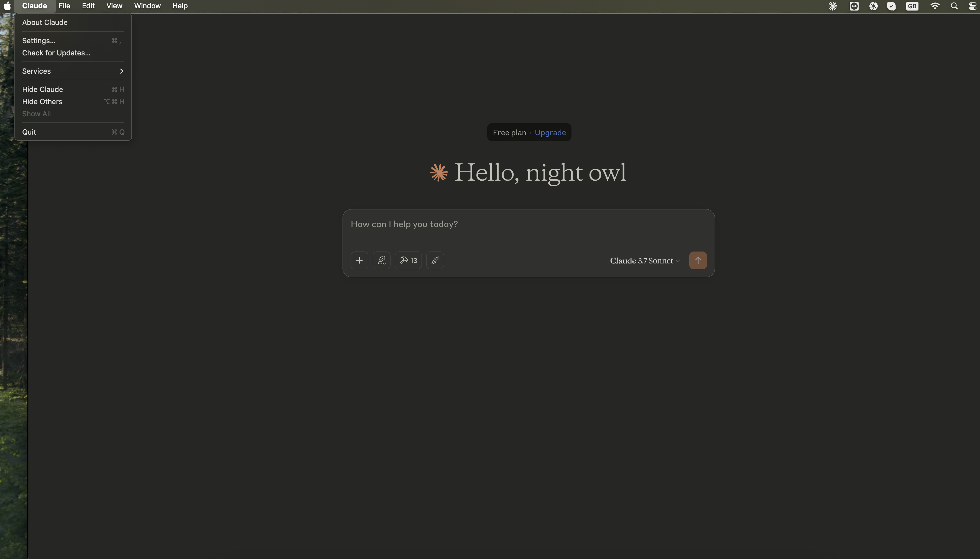Open Control Center toggles icon
This screenshot has height=559, width=980.
point(972,6)
